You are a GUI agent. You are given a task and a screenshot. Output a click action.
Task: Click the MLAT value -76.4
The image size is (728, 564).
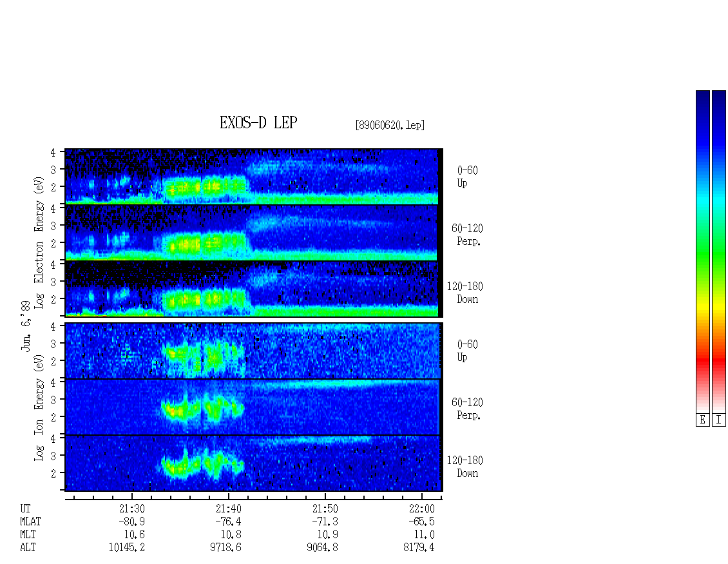[x=229, y=521]
